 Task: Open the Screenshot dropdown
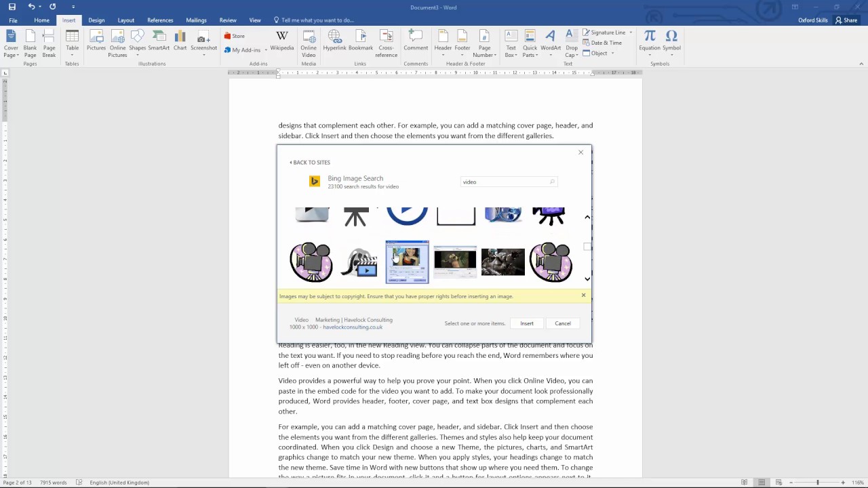tap(203, 44)
